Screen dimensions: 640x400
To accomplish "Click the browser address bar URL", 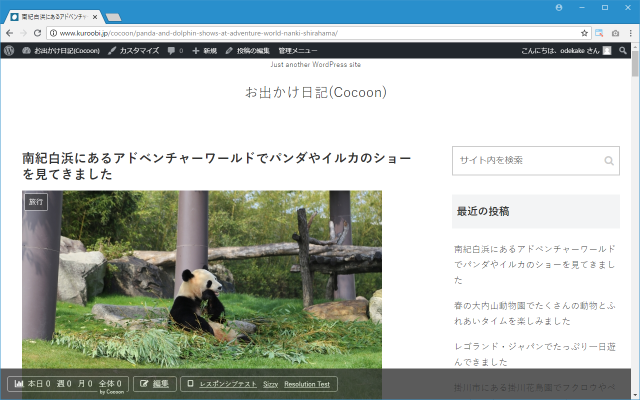I will click(198, 33).
